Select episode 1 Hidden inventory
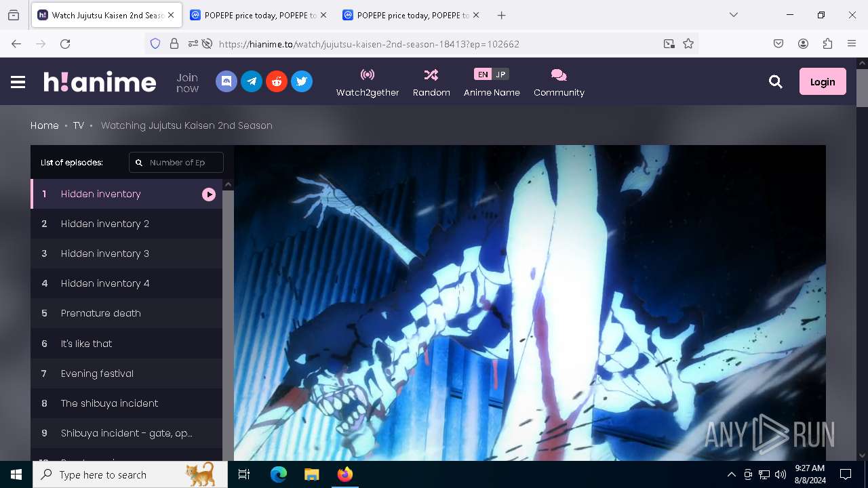868x488 pixels. click(126, 194)
